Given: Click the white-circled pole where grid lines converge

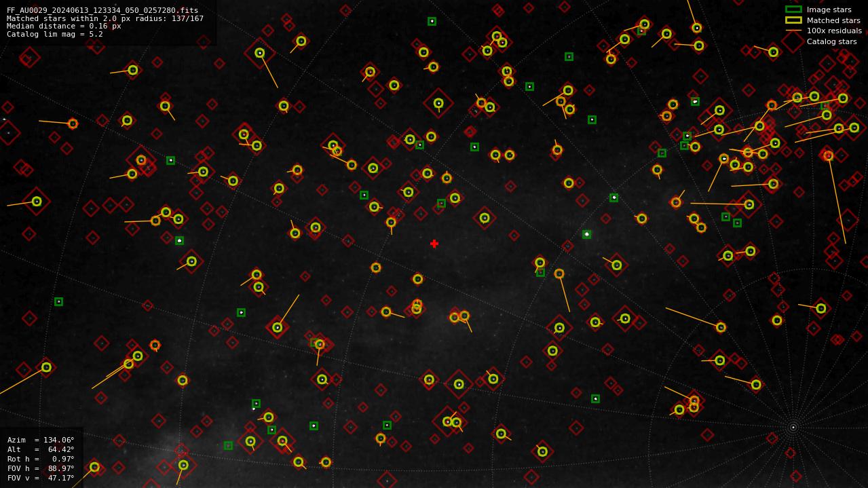Looking at the screenshot, I should 793,427.
